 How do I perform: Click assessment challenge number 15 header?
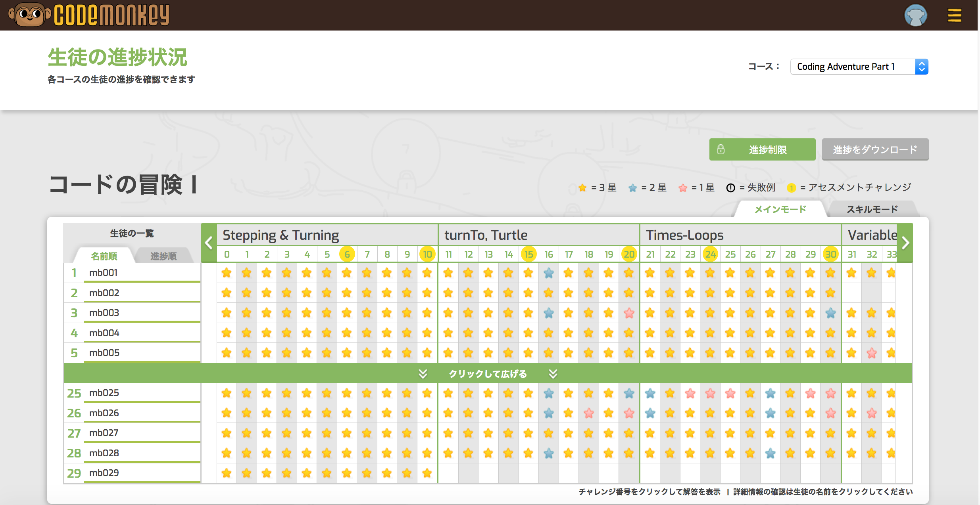point(528,254)
